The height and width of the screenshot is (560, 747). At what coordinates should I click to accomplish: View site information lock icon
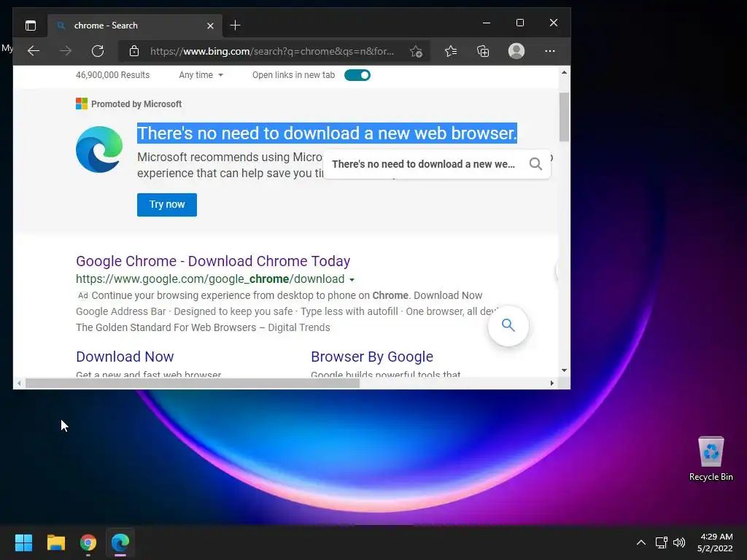click(x=134, y=51)
